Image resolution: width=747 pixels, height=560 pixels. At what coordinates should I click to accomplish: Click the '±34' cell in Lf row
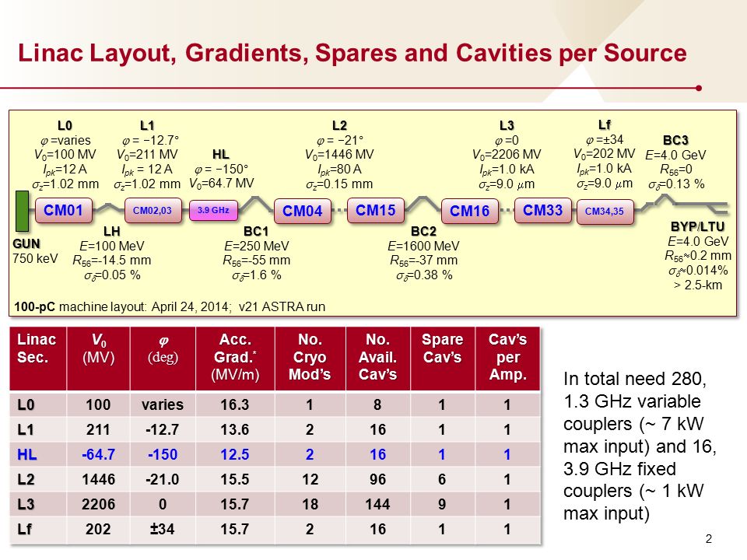162,529
